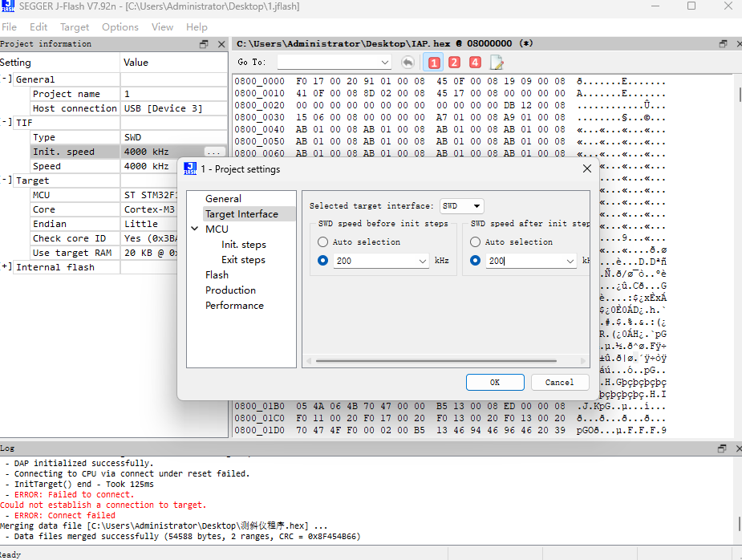The width and height of the screenshot is (742, 560).
Task: Select the 4-byte display width icon
Action: pyautogui.click(x=475, y=61)
